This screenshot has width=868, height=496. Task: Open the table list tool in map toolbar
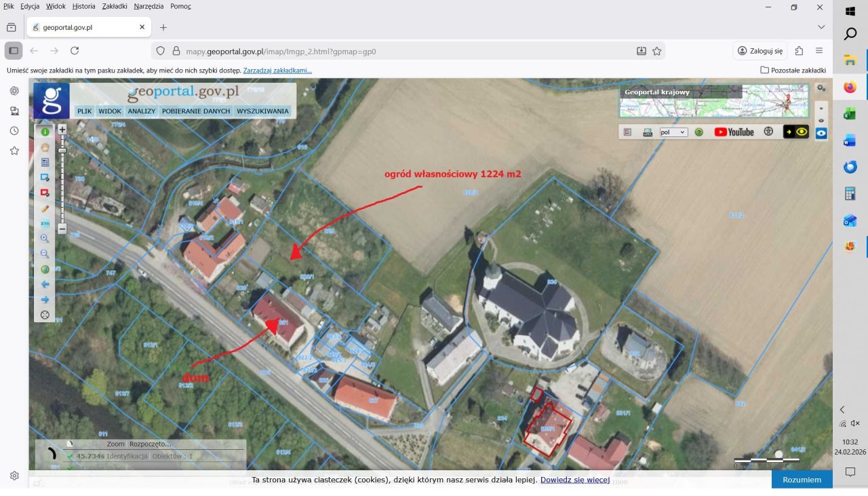coord(45,162)
